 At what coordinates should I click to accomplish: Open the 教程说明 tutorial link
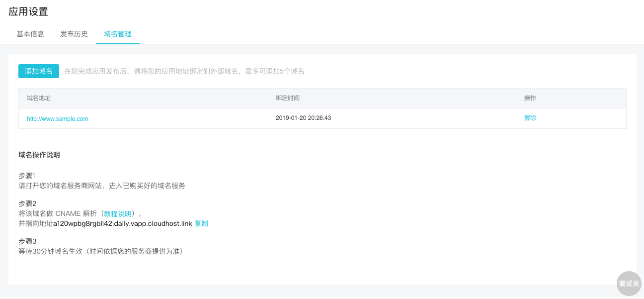pyautogui.click(x=118, y=213)
